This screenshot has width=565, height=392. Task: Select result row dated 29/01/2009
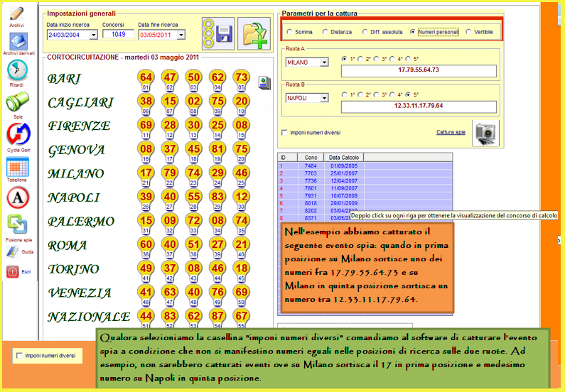click(x=365, y=203)
